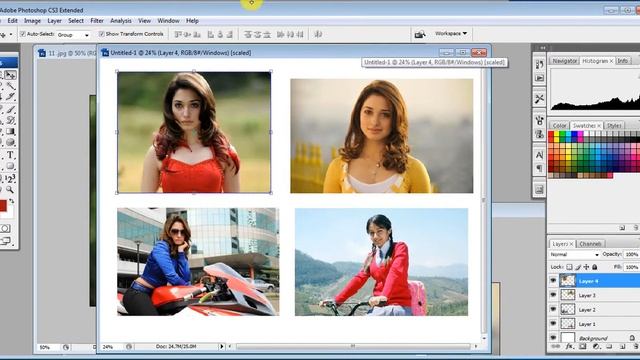Screen dimensions: 640x360
Task: Click Distribute top edges icon
Action: click(248, 34)
